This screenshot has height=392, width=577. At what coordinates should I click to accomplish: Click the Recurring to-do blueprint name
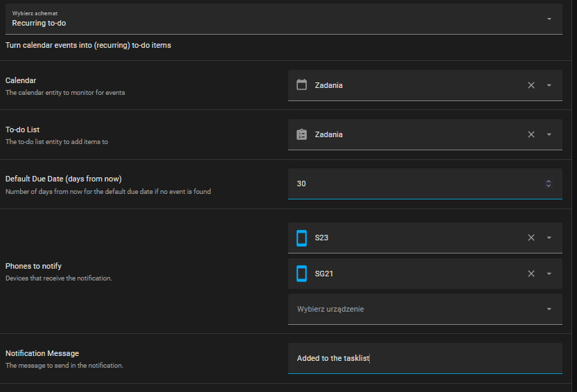pyautogui.click(x=39, y=23)
